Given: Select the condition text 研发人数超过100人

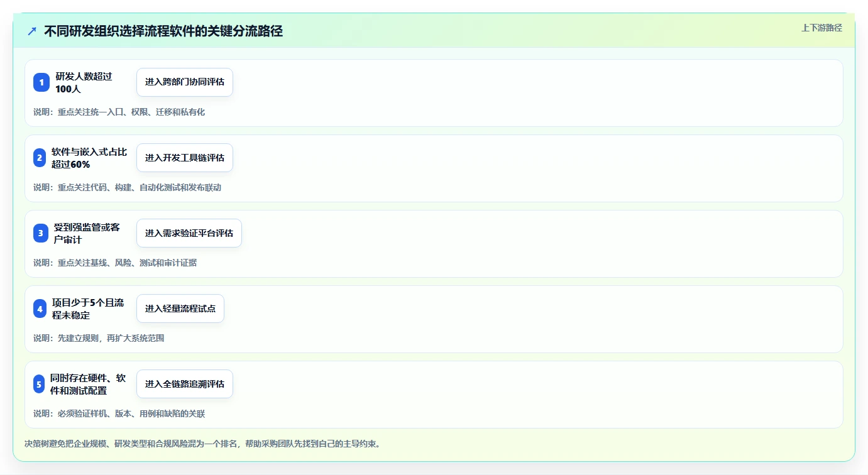Looking at the screenshot, I should pyautogui.click(x=84, y=82).
